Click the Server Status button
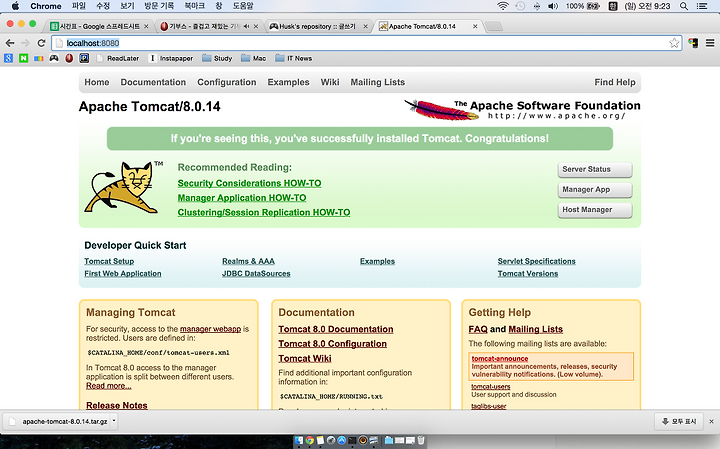Viewport: 720px width, 449px height. pos(595,169)
